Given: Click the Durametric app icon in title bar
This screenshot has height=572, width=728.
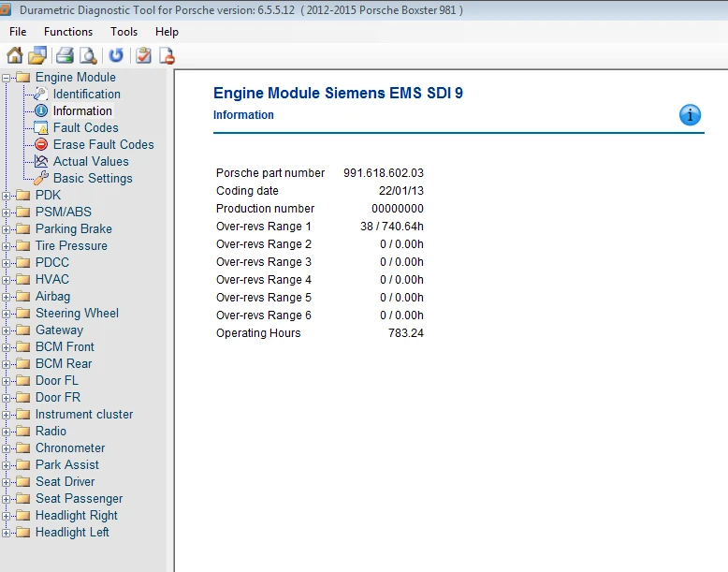Looking at the screenshot, I should click(x=5, y=9).
